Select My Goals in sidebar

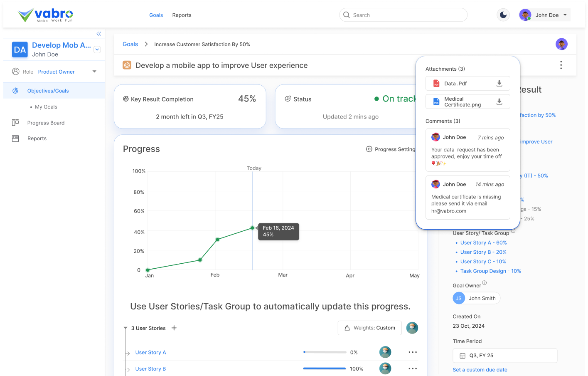(x=46, y=107)
